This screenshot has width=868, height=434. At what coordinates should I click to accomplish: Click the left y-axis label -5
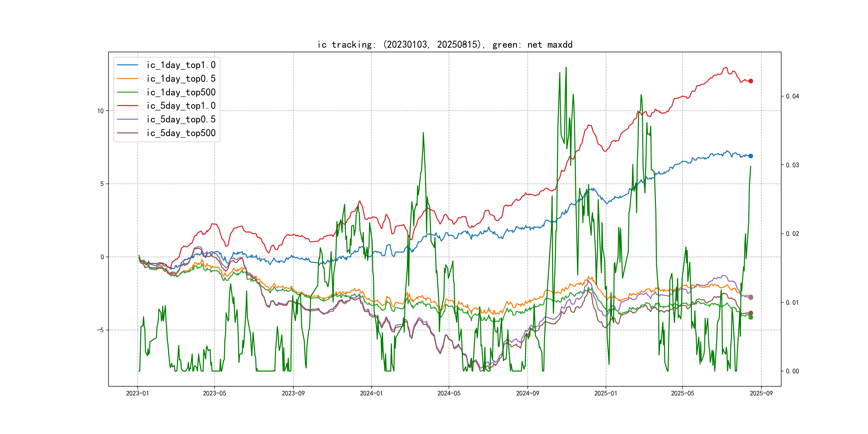click(x=100, y=330)
